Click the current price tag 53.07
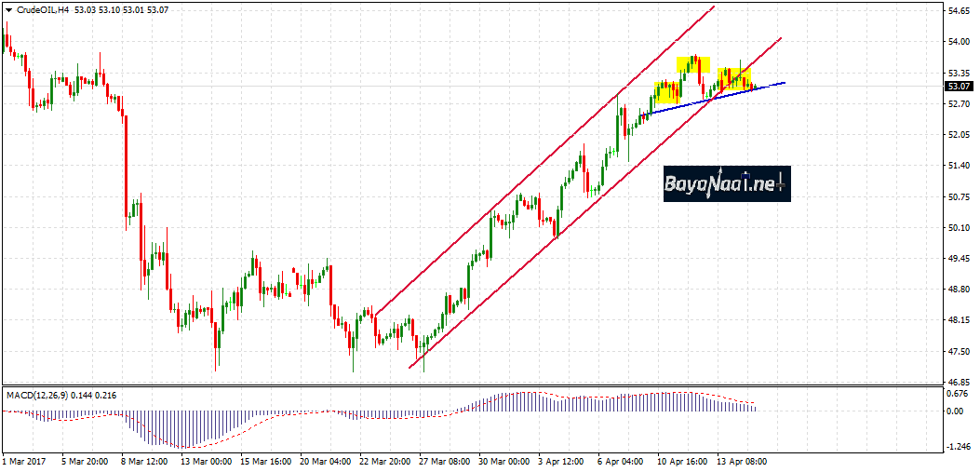The height and width of the screenshot is (472, 980). click(x=959, y=87)
